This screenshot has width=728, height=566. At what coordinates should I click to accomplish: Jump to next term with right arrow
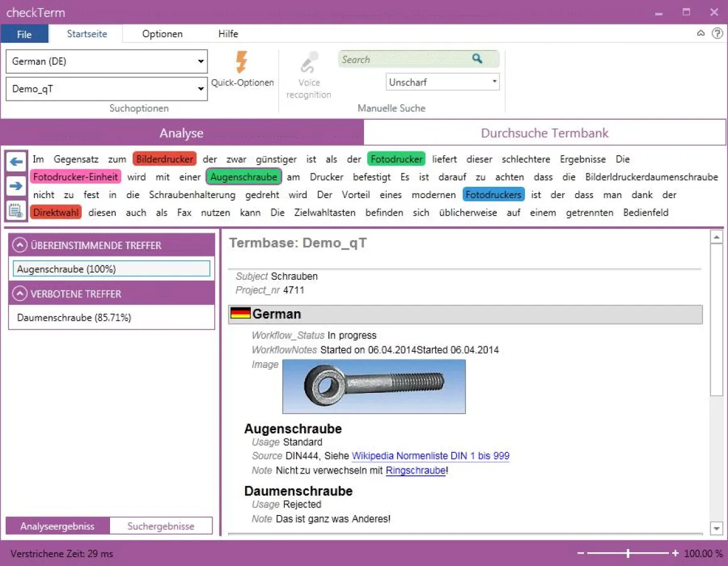coord(16,186)
